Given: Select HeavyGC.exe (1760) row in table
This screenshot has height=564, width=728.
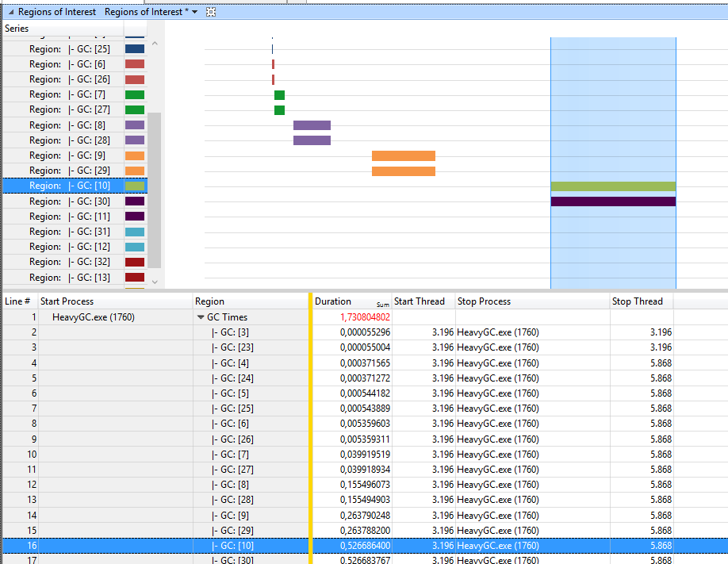Looking at the screenshot, I should (x=364, y=317).
